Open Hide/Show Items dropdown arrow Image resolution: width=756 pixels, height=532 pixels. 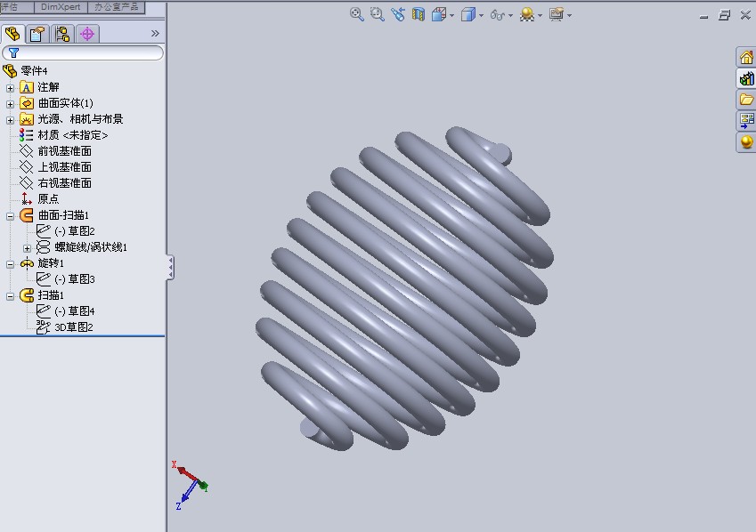point(510,15)
